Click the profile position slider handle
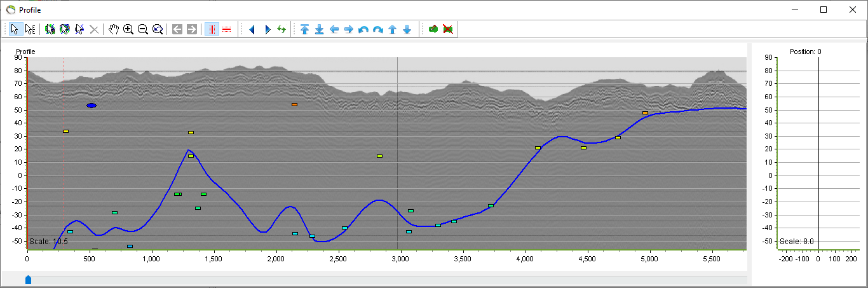 click(x=28, y=280)
